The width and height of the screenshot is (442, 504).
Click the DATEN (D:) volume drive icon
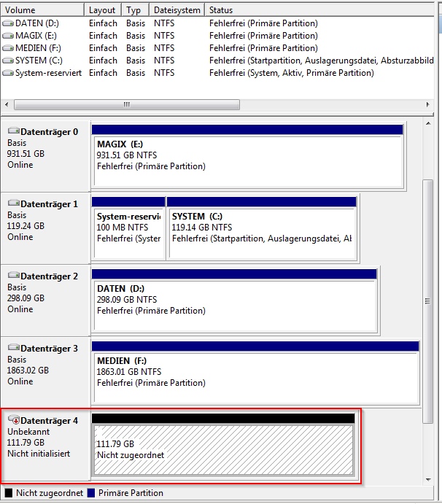[x=8, y=23]
